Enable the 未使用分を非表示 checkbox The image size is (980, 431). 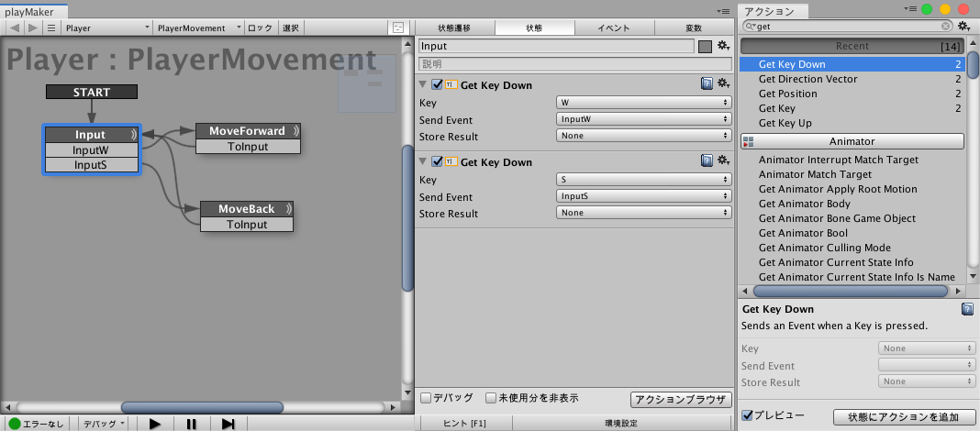[x=491, y=397]
